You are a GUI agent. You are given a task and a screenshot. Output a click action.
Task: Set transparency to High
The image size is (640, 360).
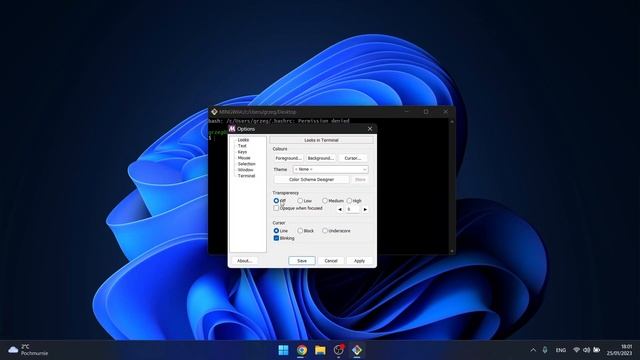(x=349, y=201)
